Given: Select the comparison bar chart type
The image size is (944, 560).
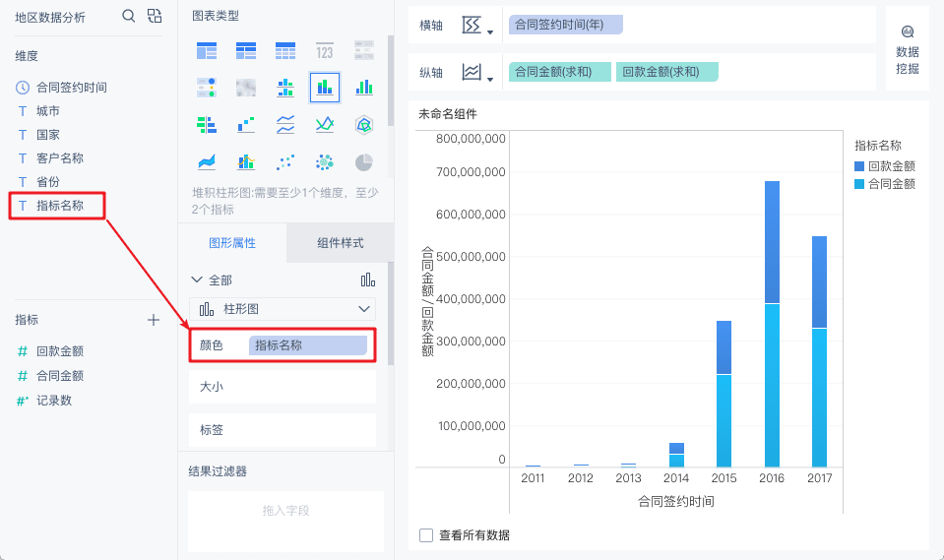Looking at the screenshot, I should pyautogui.click(x=207, y=125).
